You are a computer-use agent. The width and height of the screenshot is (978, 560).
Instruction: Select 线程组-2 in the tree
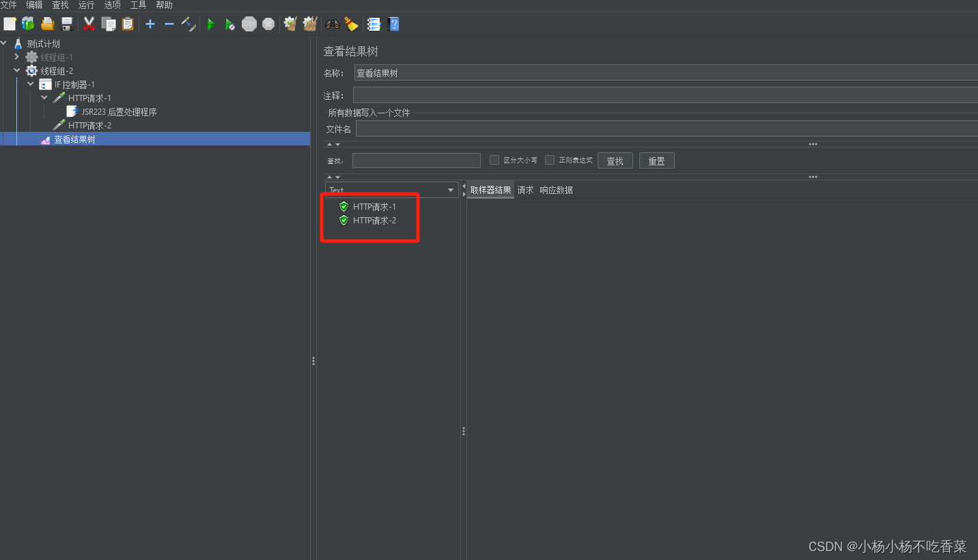tap(57, 71)
